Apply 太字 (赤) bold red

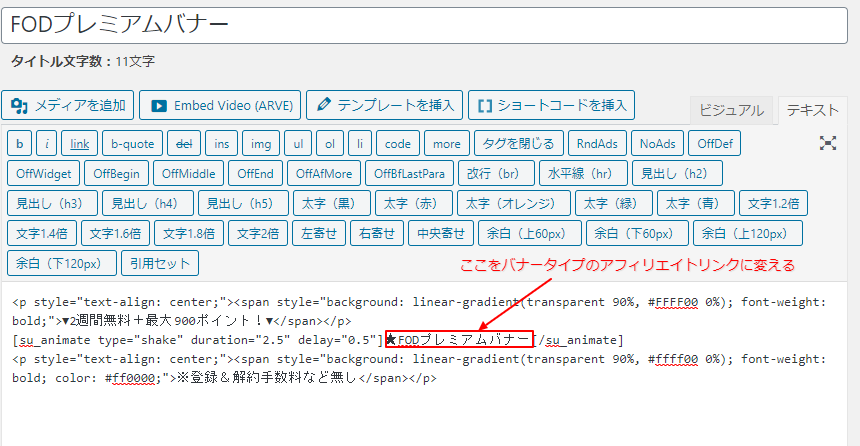pyautogui.click(x=414, y=204)
